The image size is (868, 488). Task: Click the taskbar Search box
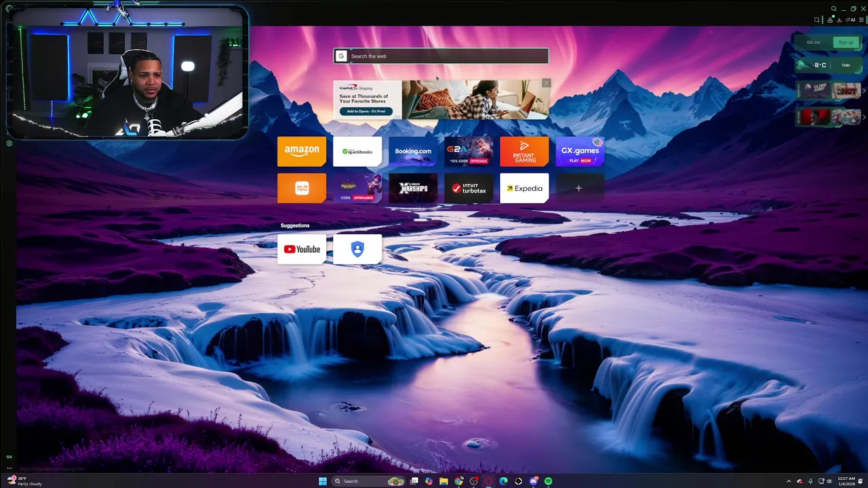368,481
